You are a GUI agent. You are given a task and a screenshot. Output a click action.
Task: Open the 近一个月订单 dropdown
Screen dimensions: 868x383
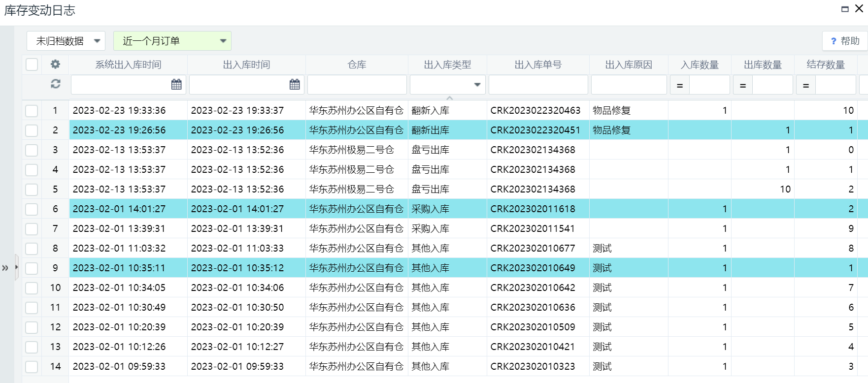click(x=172, y=41)
